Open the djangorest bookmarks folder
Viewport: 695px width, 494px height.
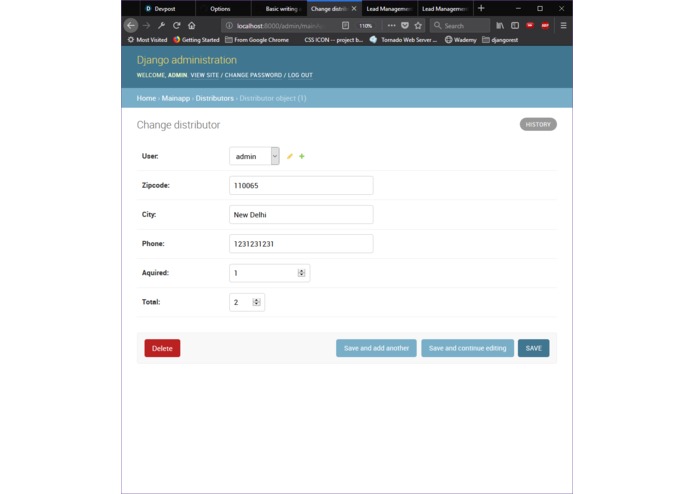point(500,40)
